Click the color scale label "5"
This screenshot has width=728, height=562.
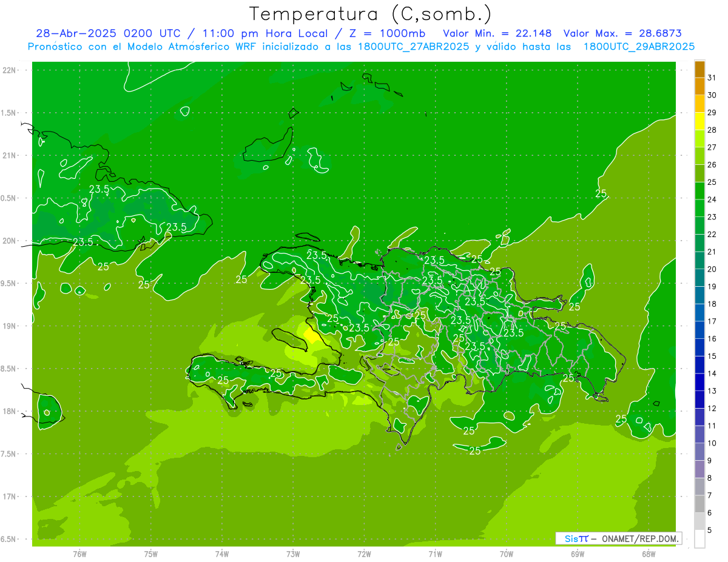tap(710, 530)
